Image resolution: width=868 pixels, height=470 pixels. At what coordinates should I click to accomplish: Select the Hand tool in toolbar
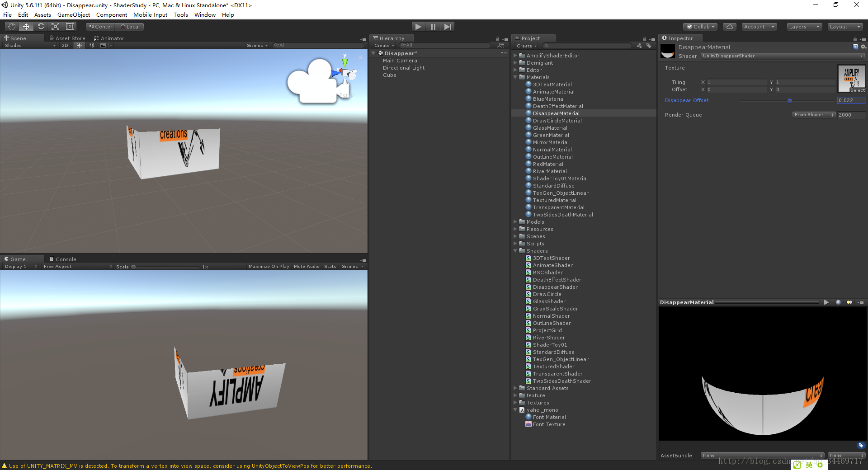(x=12, y=27)
